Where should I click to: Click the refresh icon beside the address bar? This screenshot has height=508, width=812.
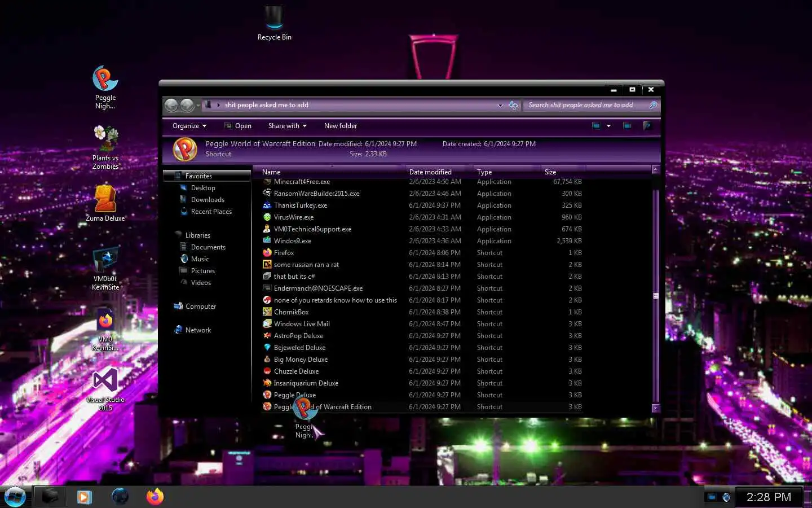tap(513, 105)
